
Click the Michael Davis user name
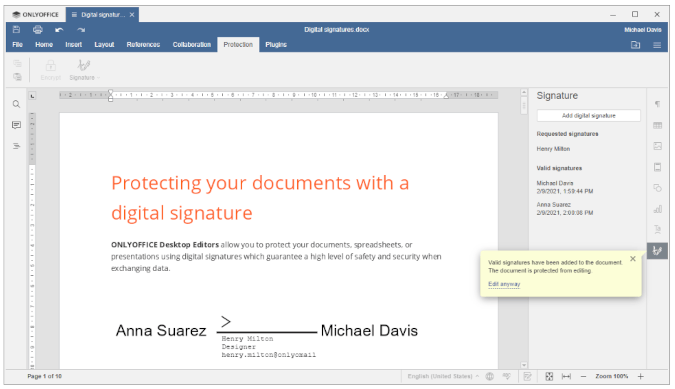(x=643, y=30)
